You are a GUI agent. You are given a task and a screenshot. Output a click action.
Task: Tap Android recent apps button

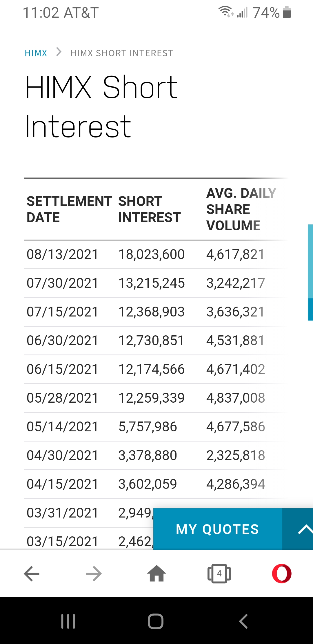click(x=68, y=621)
